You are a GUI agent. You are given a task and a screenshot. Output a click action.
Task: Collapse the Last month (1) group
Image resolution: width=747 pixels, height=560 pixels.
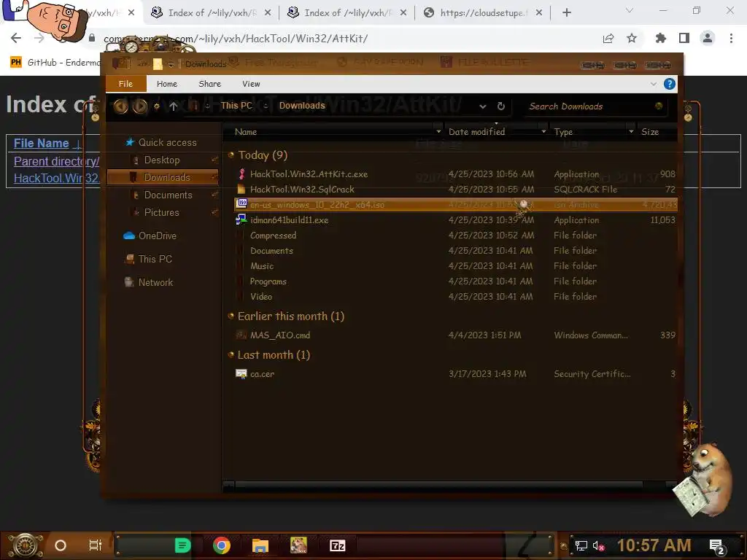click(x=231, y=355)
